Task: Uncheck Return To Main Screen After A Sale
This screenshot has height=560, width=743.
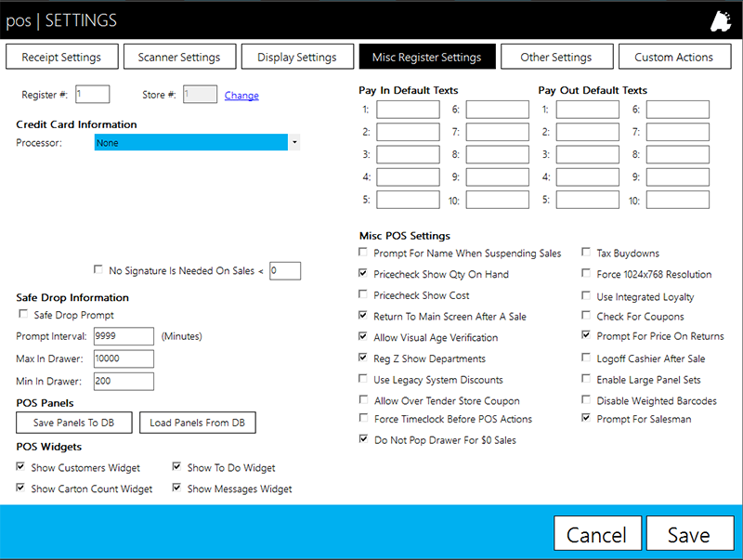Action: [363, 315]
